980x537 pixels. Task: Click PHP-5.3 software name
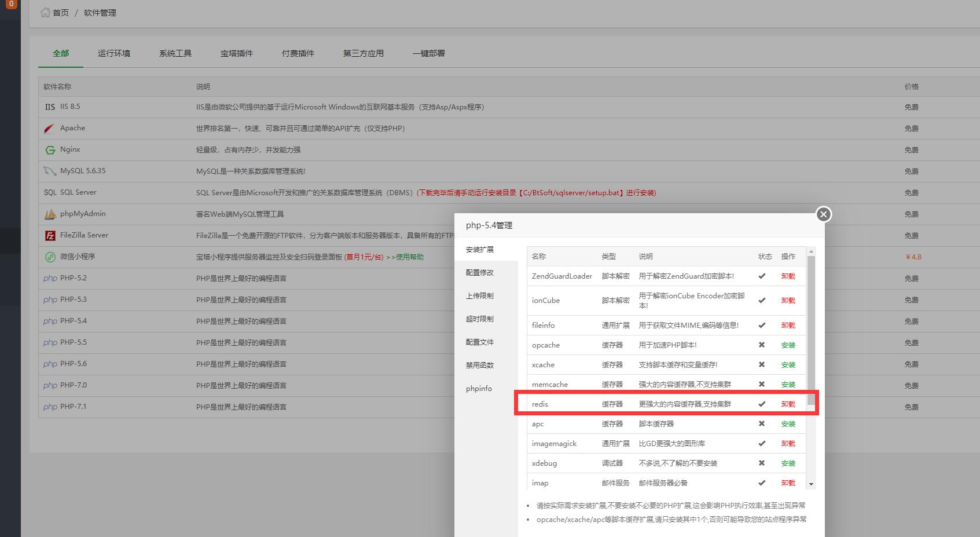tap(74, 299)
